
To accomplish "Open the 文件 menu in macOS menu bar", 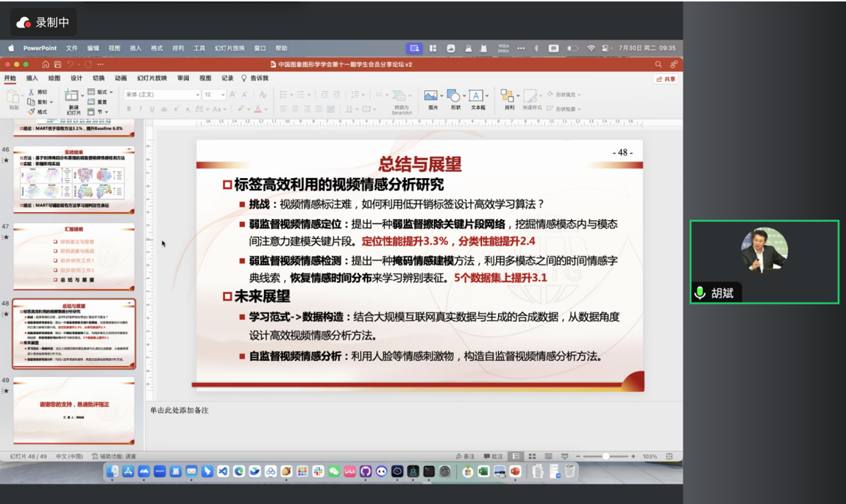I will click(x=71, y=48).
